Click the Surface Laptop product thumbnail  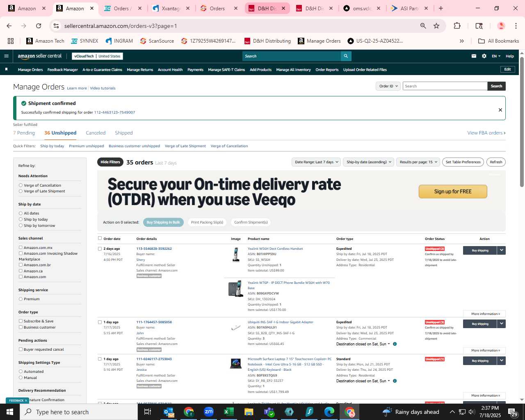236,363
